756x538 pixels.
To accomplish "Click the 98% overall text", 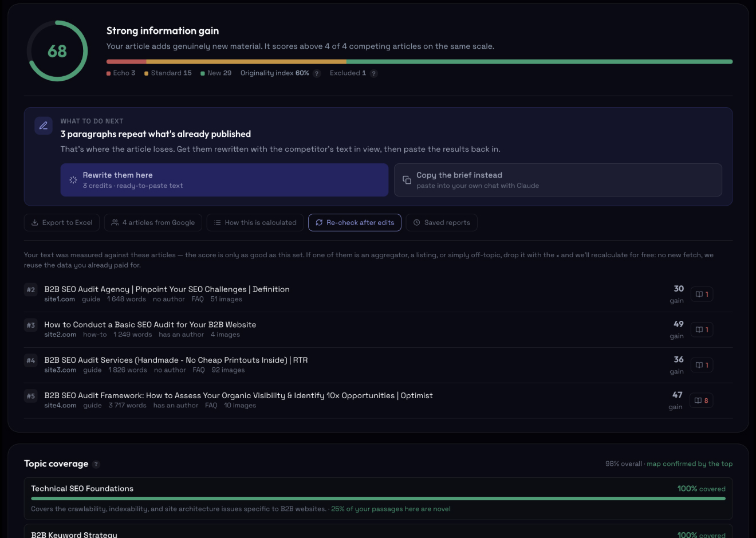I will click(x=624, y=464).
